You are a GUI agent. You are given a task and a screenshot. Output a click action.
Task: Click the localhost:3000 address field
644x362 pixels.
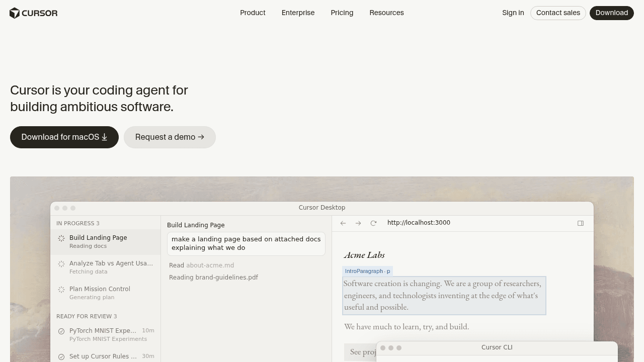(419, 223)
